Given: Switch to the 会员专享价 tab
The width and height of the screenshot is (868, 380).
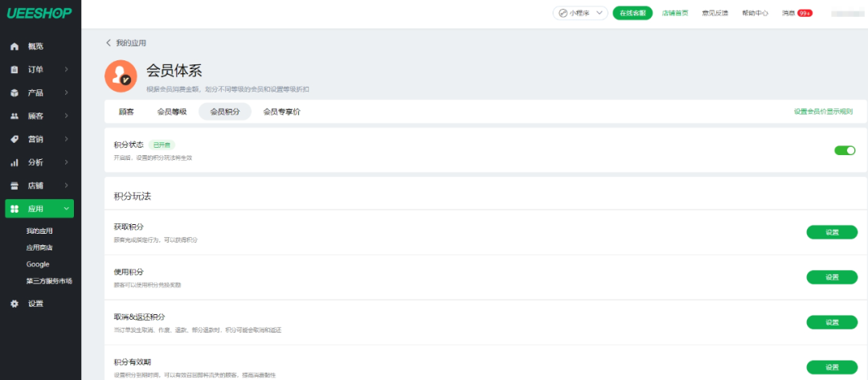Looking at the screenshot, I should 281,112.
